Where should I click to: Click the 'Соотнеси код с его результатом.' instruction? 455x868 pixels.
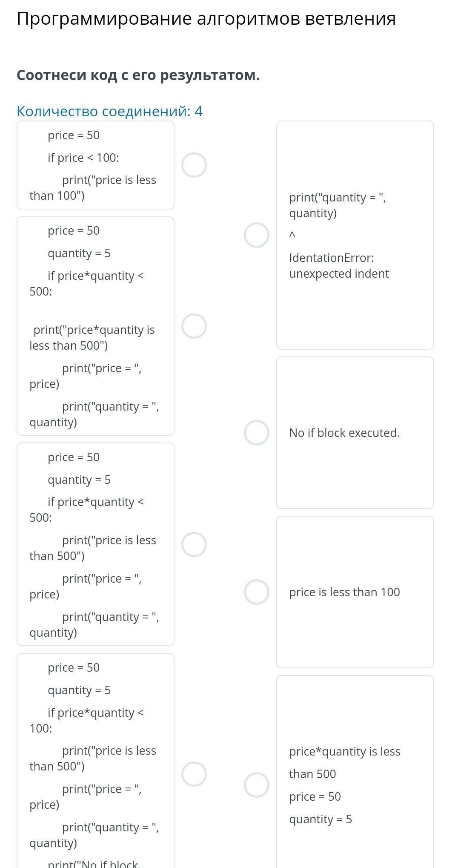click(x=138, y=75)
